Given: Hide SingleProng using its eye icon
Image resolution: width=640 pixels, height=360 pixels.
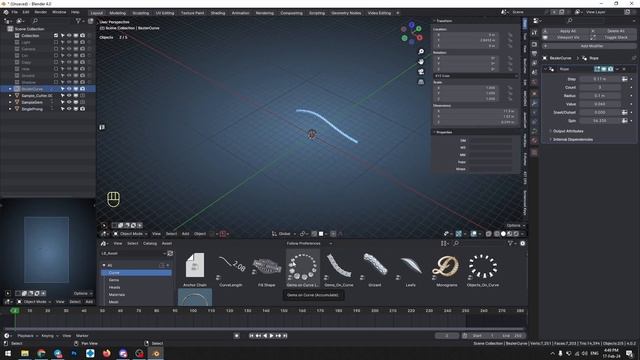Looking at the screenshot, I should pyautogui.click(x=69, y=109).
